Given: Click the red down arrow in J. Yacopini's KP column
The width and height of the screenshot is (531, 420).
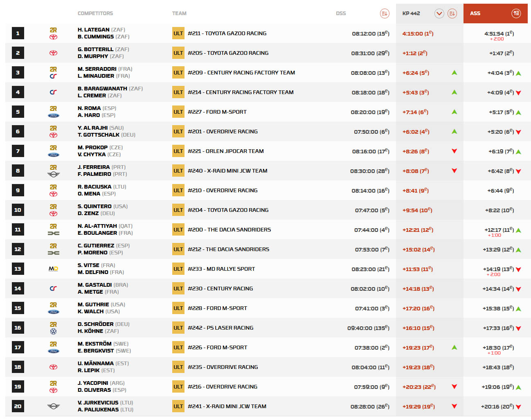Looking at the screenshot, I should pyautogui.click(x=454, y=386).
